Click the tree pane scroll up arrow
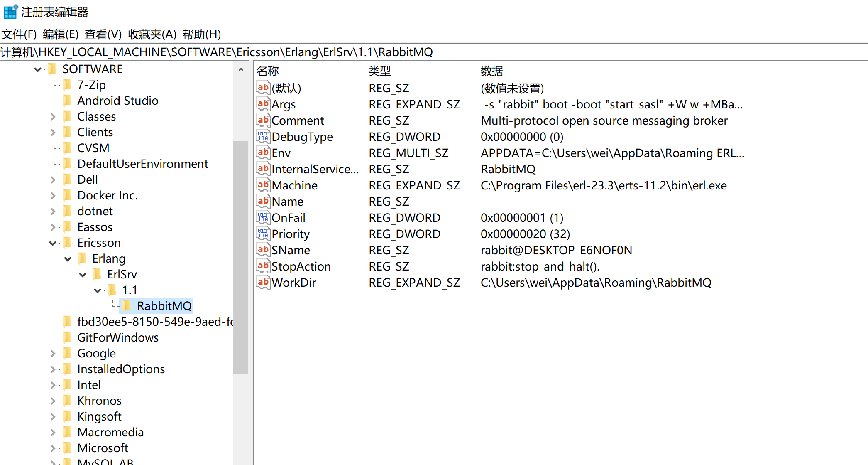Viewport: 868px width, 465px height. tap(241, 70)
